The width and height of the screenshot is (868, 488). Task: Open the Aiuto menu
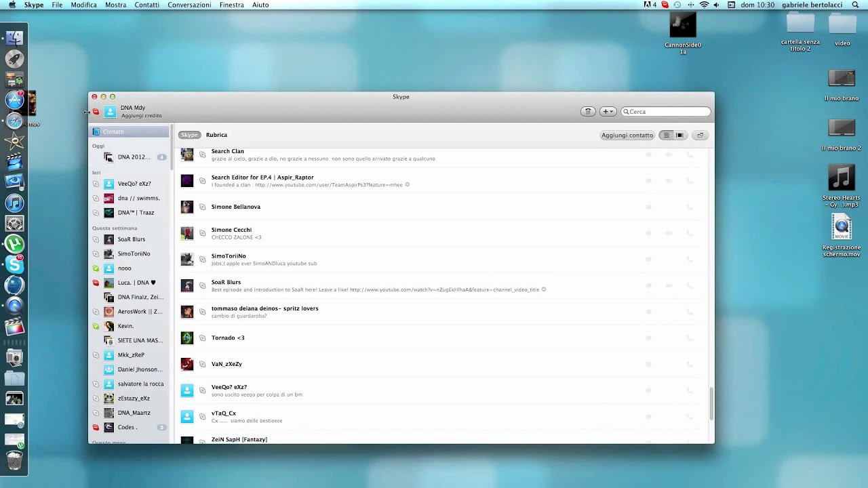[x=260, y=5]
